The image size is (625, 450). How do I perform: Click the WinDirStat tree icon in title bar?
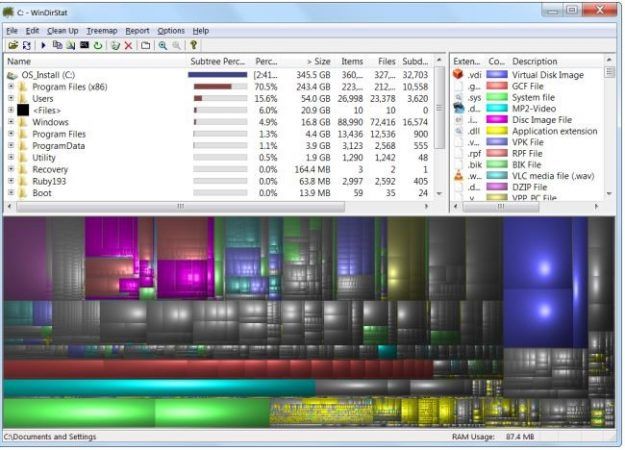8,12
